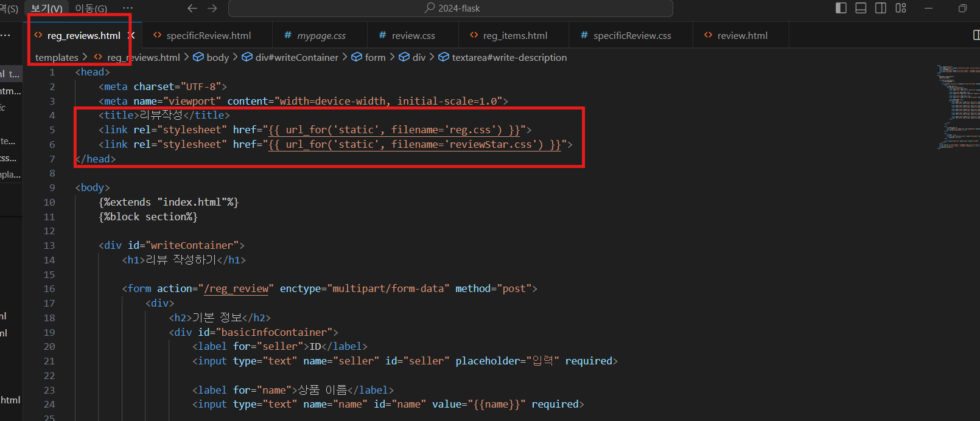The image size is (980, 421).
Task: Open the 이동(G) menu
Action: tap(91, 9)
